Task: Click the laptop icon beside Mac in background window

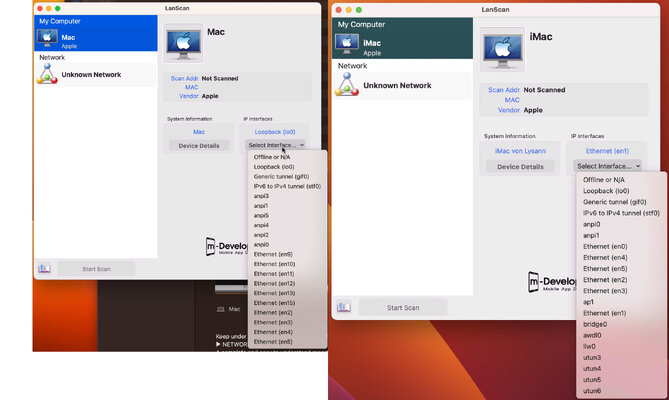Action: 221,309
